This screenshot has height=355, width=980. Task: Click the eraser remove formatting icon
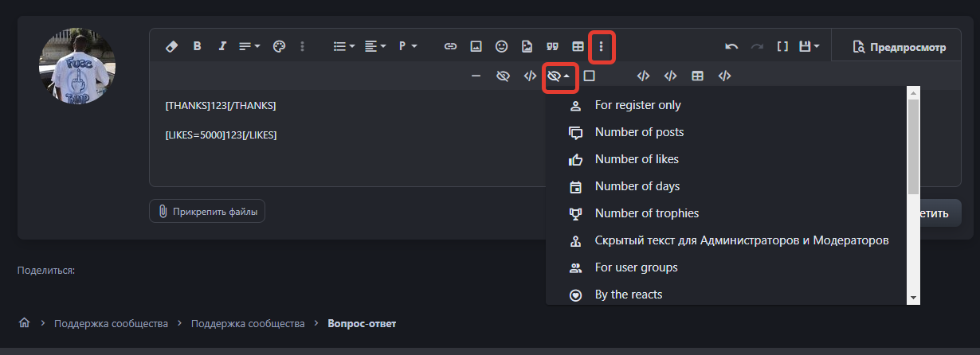(171, 46)
